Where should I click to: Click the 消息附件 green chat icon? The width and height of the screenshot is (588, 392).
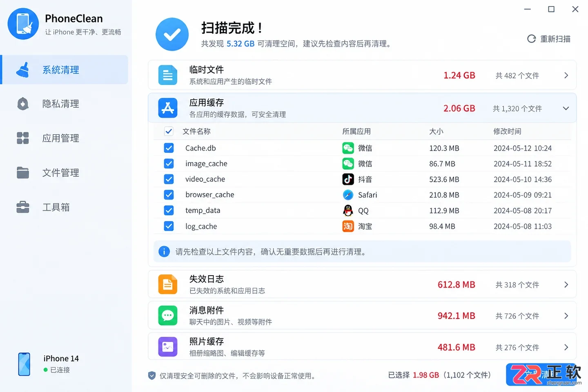tap(168, 316)
